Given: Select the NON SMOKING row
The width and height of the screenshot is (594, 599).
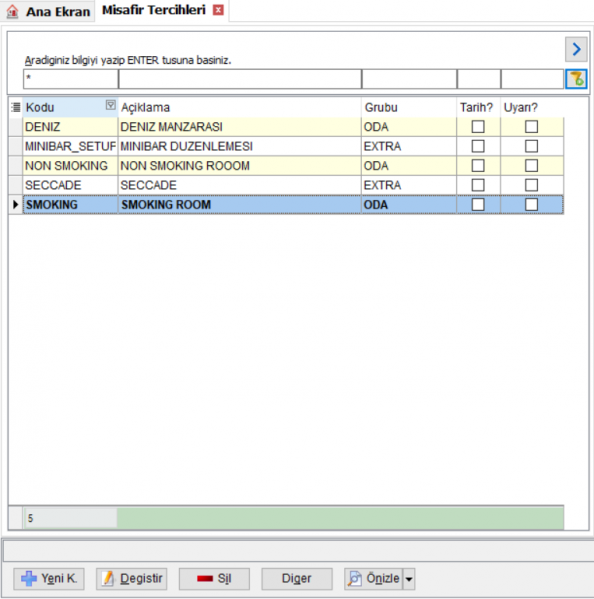Looking at the screenshot, I should (293, 165).
